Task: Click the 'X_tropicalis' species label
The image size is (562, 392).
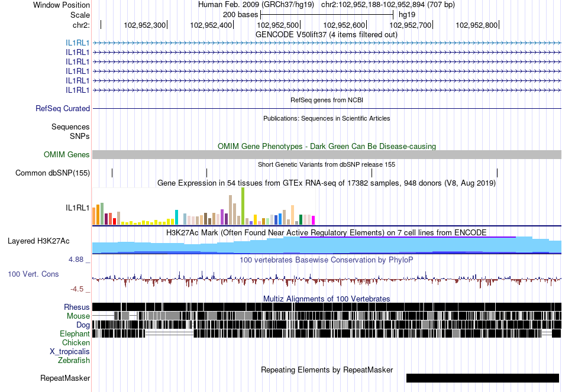Action: [70, 352]
